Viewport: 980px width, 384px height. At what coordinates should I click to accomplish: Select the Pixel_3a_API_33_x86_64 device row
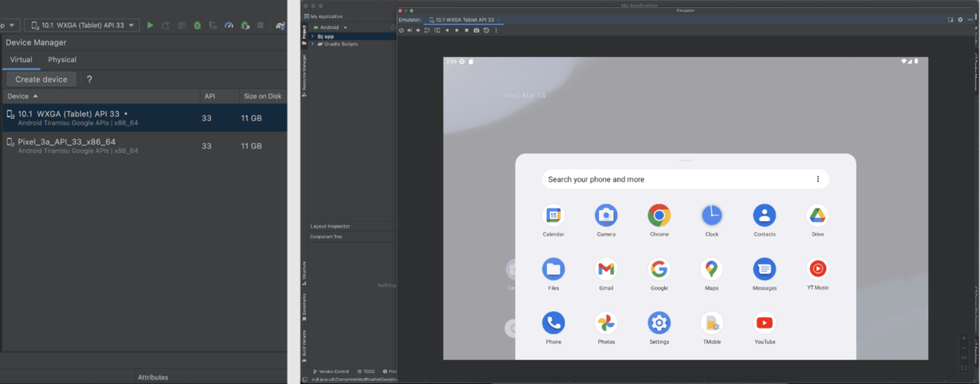144,146
